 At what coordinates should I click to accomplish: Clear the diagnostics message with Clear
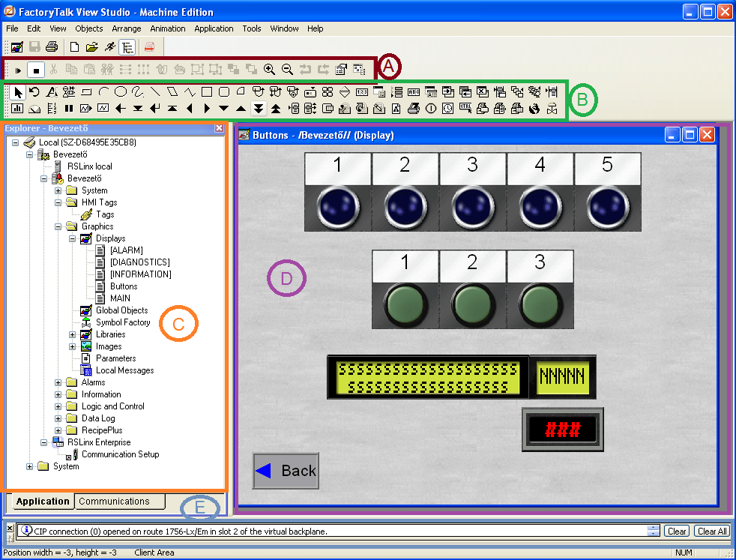coord(676,531)
